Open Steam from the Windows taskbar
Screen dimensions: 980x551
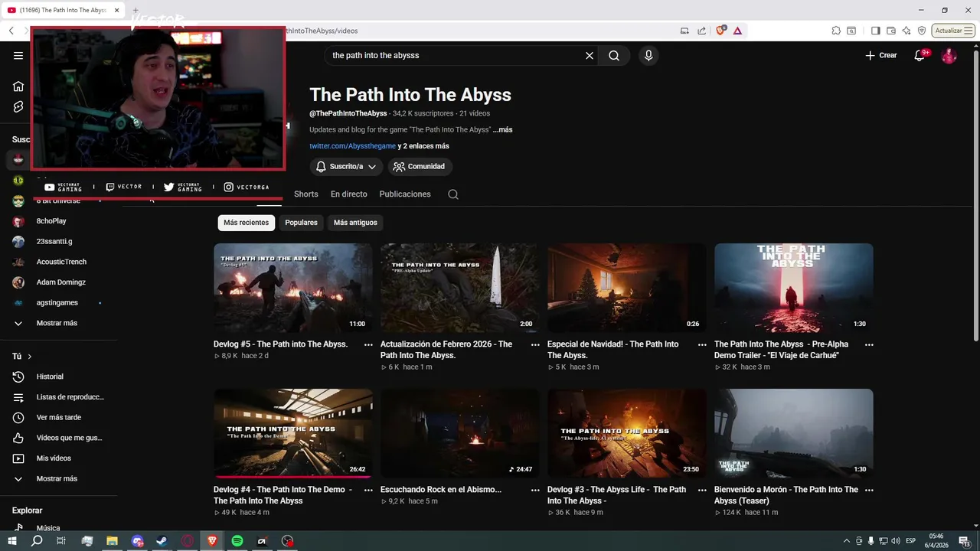pos(162,541)
